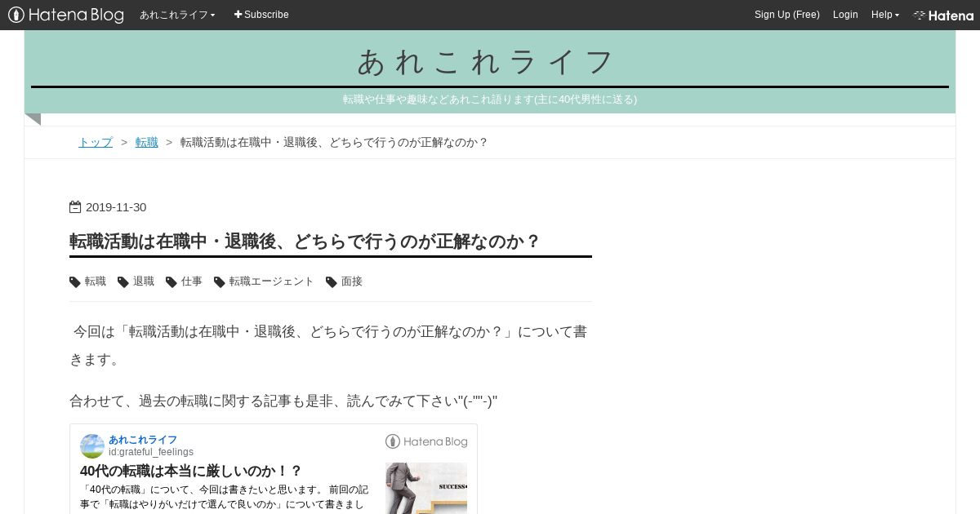Select the 退職 tag
This screenshot has width=980, height=514.
(x=144, y=281)
